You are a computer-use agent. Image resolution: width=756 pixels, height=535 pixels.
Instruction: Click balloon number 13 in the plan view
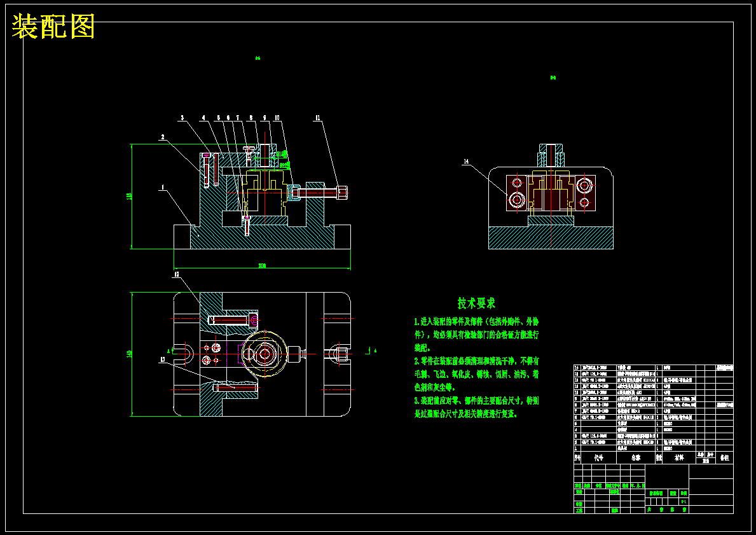pyautogui.click(x=163, y=359)
